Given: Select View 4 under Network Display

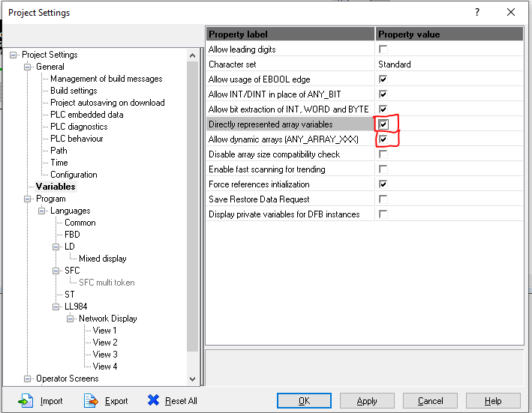Looking at the screenshot, I should (x=105, y=367).
